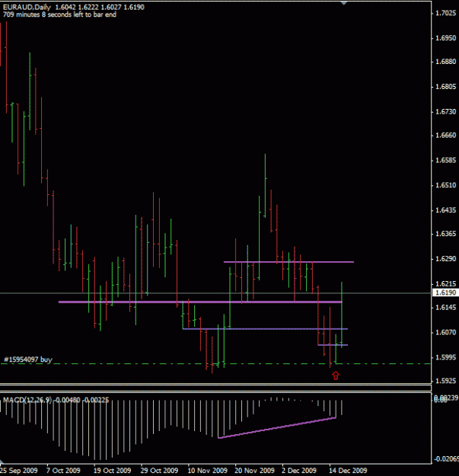The image size is (459, 476).
Task: Select the thin purple line at 1.6080 level
Action: point(265,329)
